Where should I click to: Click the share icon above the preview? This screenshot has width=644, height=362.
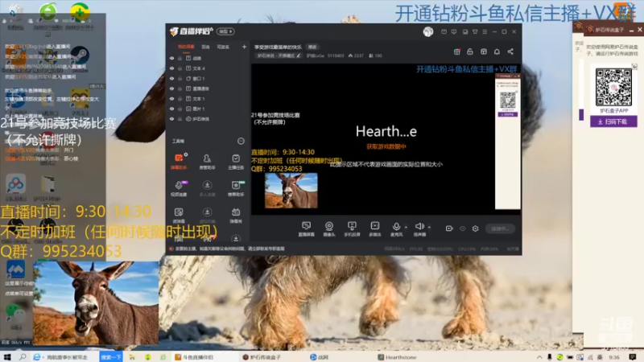(510, 51)
